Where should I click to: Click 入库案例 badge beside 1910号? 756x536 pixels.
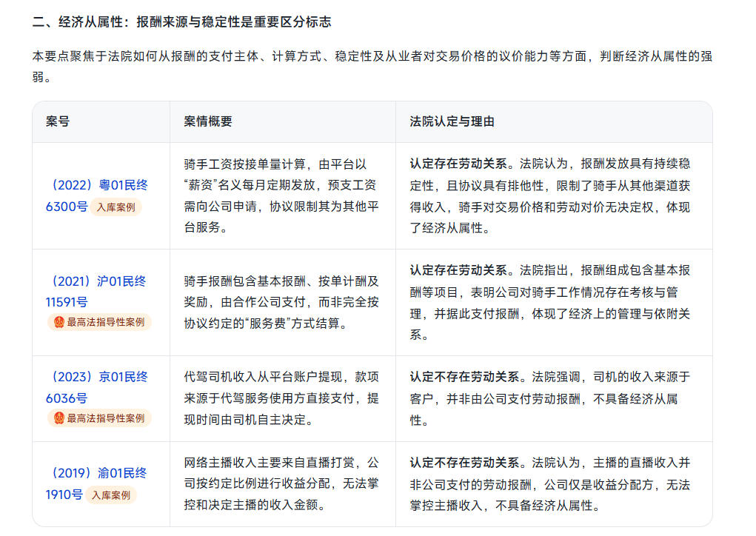click(x=111, y=495)
